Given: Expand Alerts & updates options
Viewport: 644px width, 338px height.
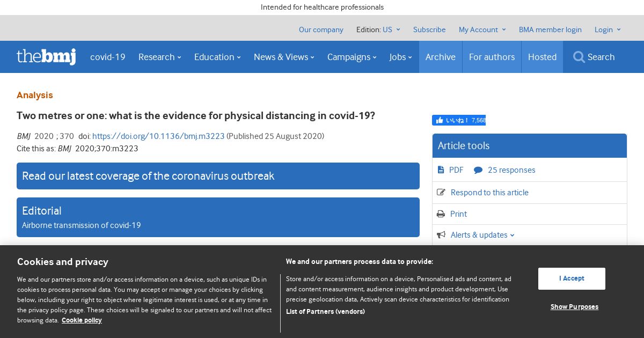Looking at the screenshot, I should [482, 235].
